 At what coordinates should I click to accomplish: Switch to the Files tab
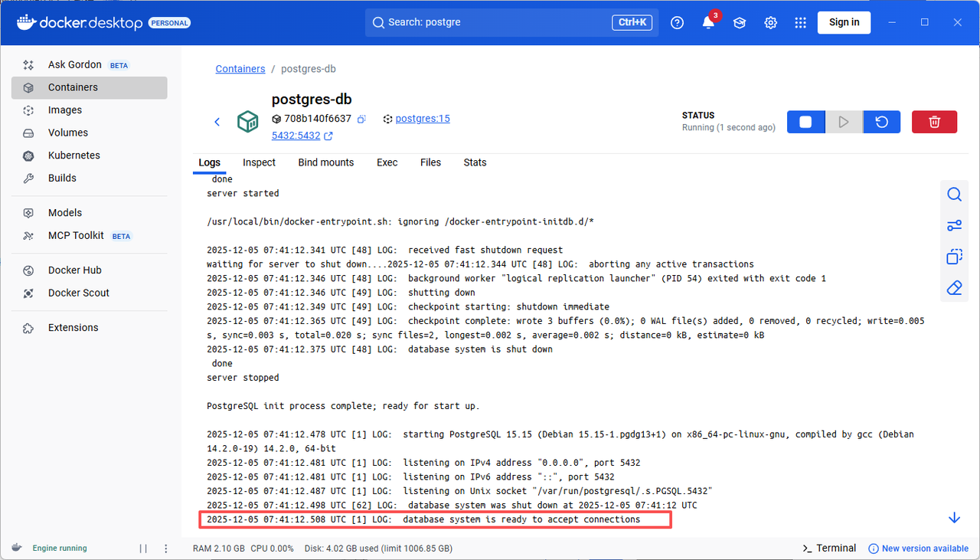tap(430, 162)
